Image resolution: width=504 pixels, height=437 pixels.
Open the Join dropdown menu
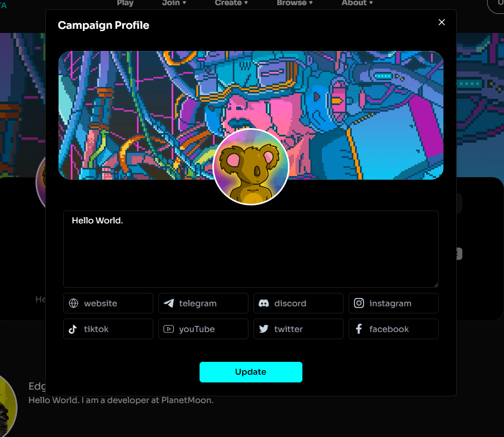[174, 3]
